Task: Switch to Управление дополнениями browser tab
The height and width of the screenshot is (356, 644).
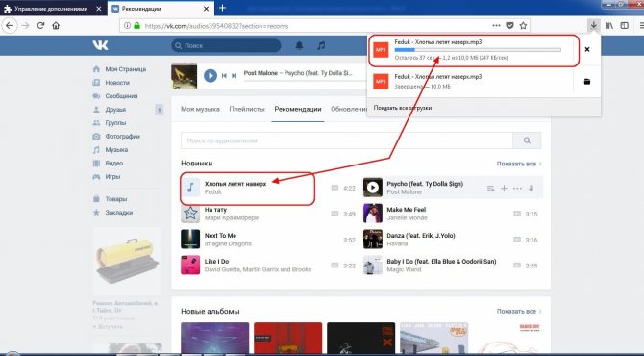Action: pyautogui.click(x=52, y=9)
